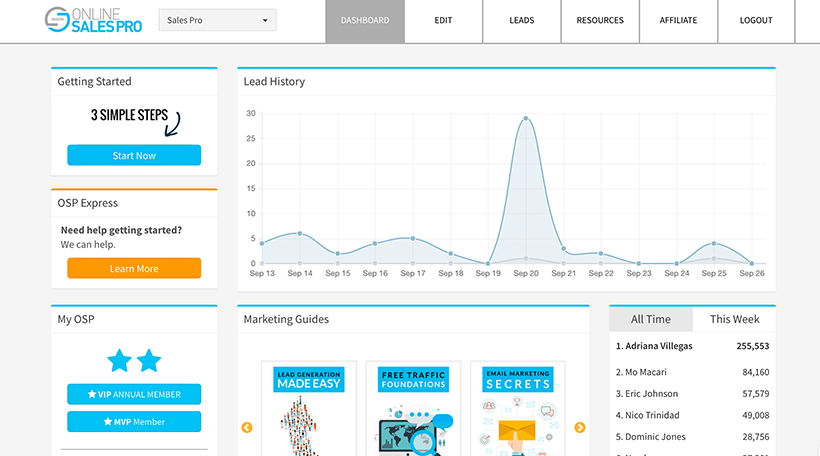Open the Dashboard nav tab
Viewport: 820px width, 456px height.
pyautogui.click(x=365, y=21)
